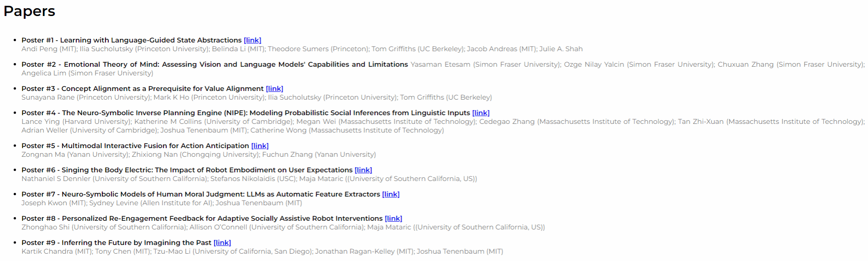Open the Multimodal Interactive Fusion paper link
868x261 pixels.
[x=259, y=146]
